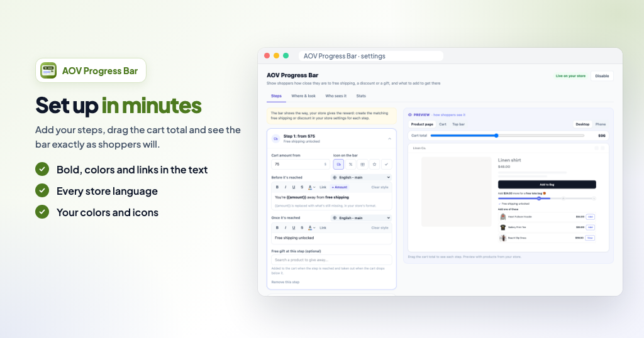Screen dimensions: 644x338
Task: Click the Cart total slider handle
Action: (x=496, y=135)
